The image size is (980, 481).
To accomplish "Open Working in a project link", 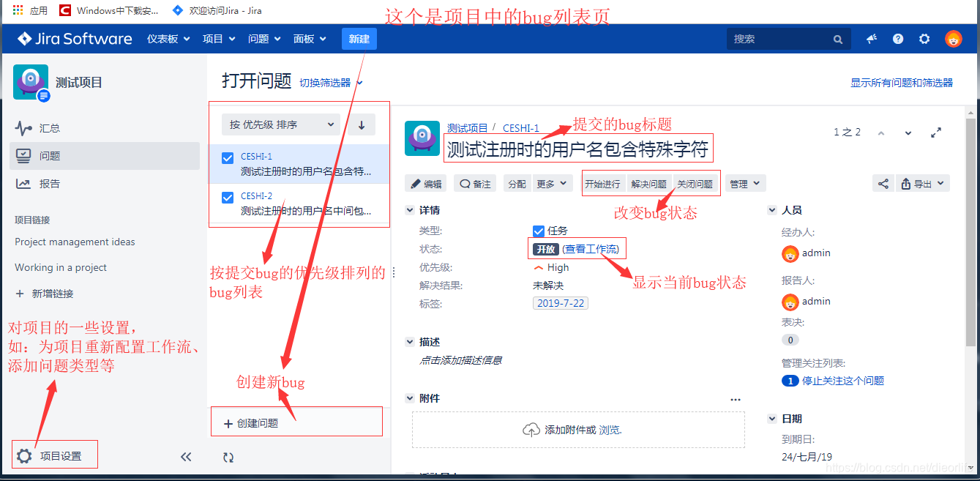I will point(61,267).
